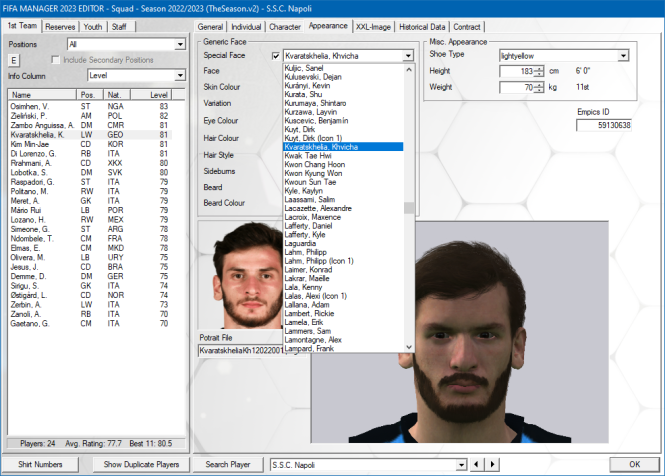Adjust Weight using spinner arrows

tap(538, 87)
